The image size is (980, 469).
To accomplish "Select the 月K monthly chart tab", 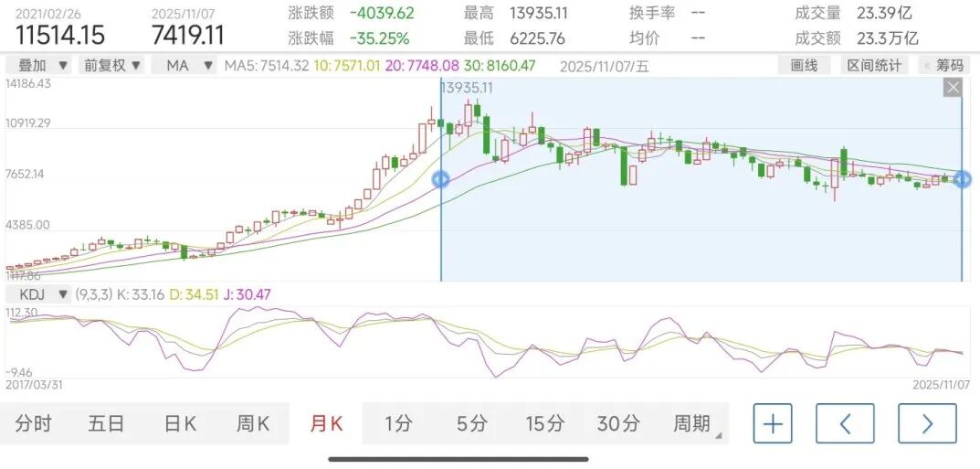I will coord(326,423).
